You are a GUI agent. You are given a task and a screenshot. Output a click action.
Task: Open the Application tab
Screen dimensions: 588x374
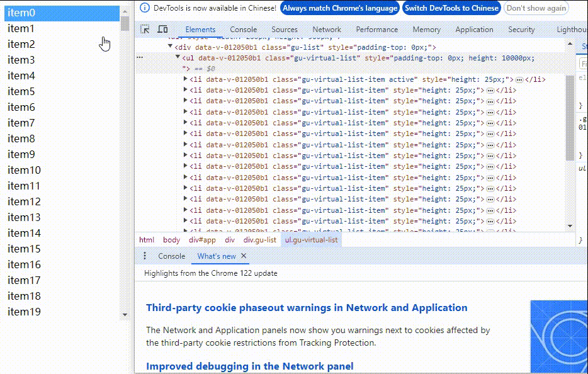click(475, 29)
